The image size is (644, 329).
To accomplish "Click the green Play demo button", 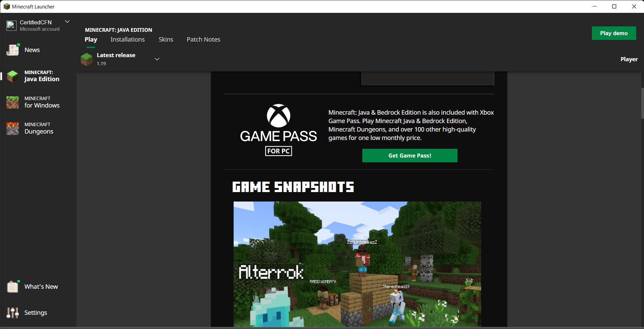I will pyautogui.click(x=614, y=33).
